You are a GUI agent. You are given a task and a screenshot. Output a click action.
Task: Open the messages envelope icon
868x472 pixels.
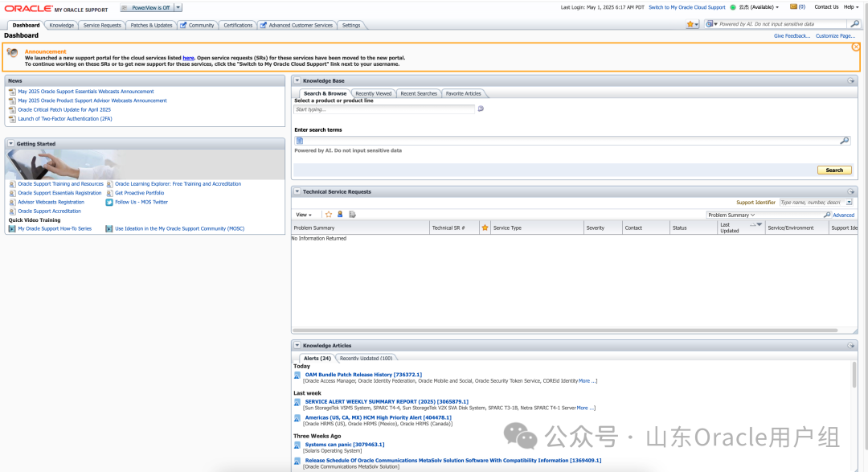click(x=793, y=6)
